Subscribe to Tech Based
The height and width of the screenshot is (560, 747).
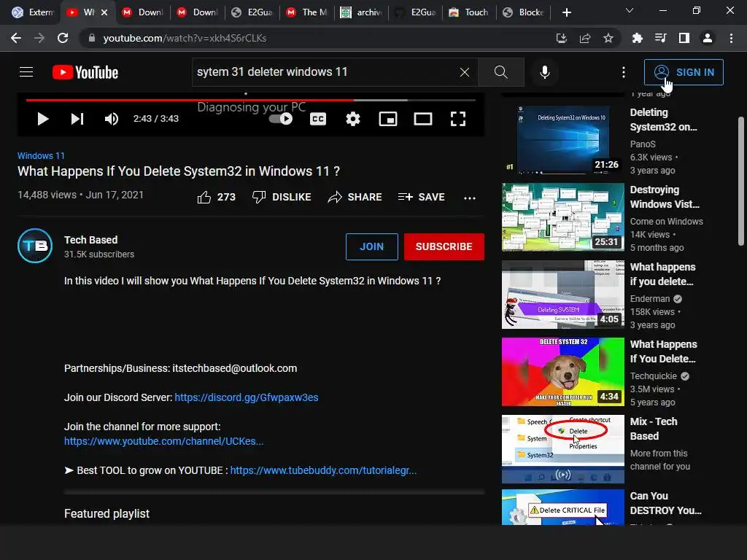[444, 246]
